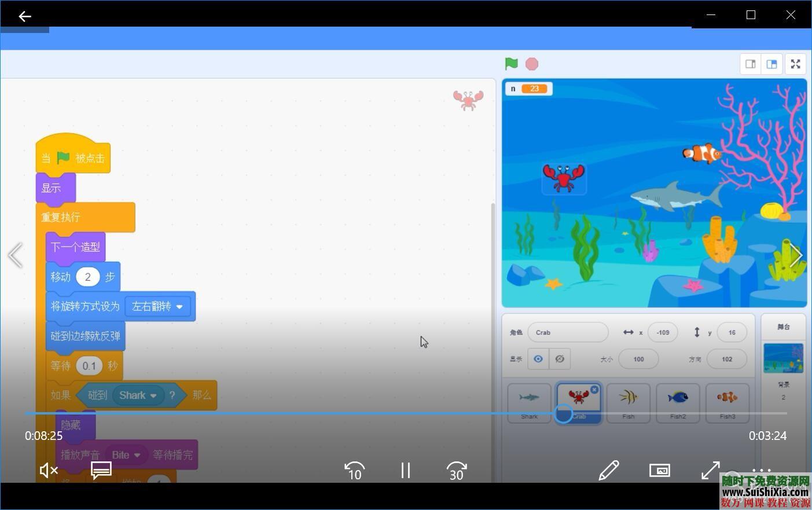The height and width of the screenshot is (510, 812).
Task: Click the remaining time 0:03:24
Action: click(767, 436)
